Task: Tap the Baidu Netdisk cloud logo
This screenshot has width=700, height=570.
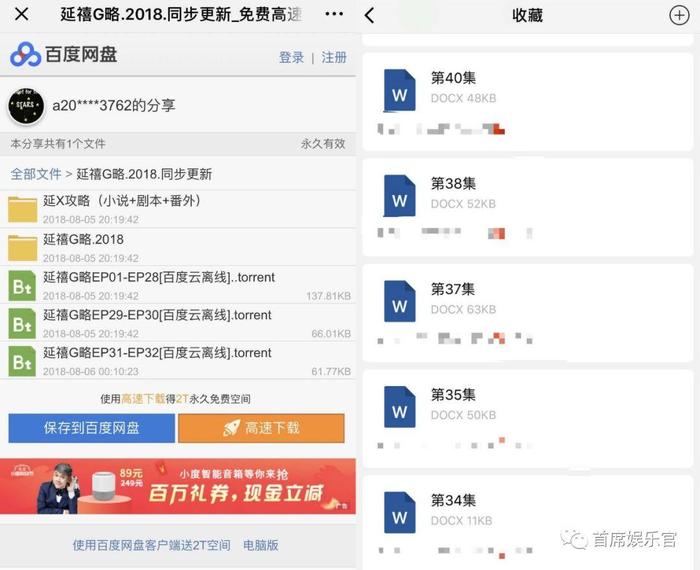Action: coord(25,54)
